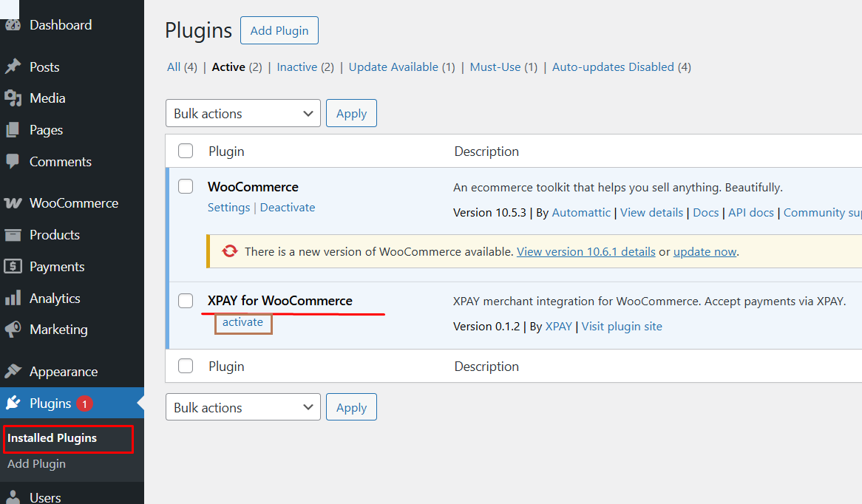
Task: Click the Media icon in sidebar
Action: 13,98
